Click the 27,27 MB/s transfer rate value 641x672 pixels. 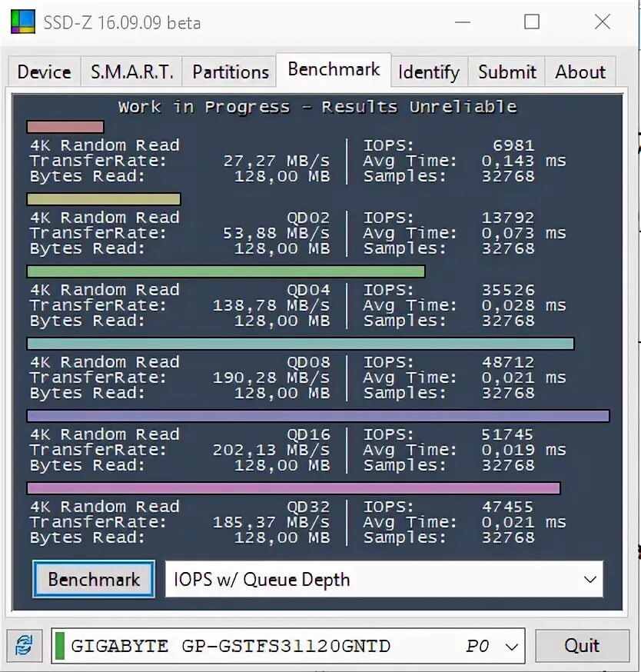click(x=277, y=161)
